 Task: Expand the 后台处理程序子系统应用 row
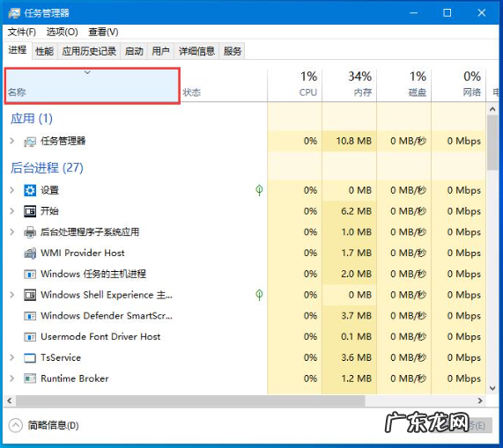(x=11, y=232)
